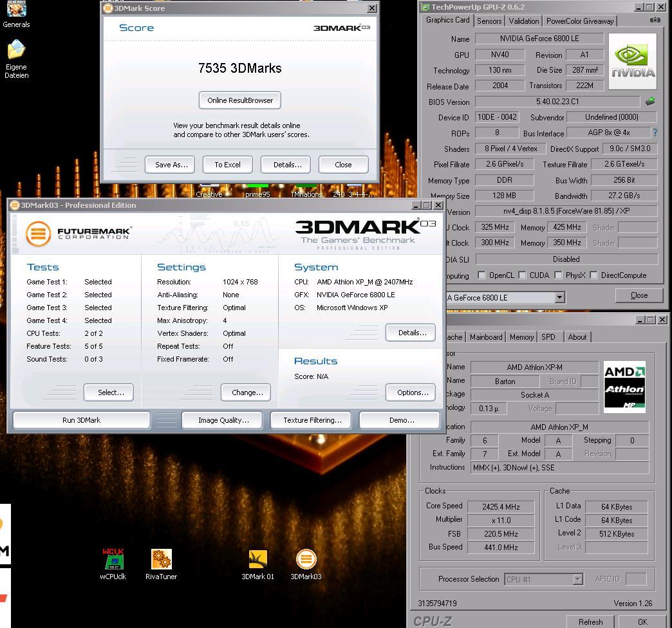
Task: Switch to the Mainboard tab in CPU-Z
Action: click(x=486, y=337)
